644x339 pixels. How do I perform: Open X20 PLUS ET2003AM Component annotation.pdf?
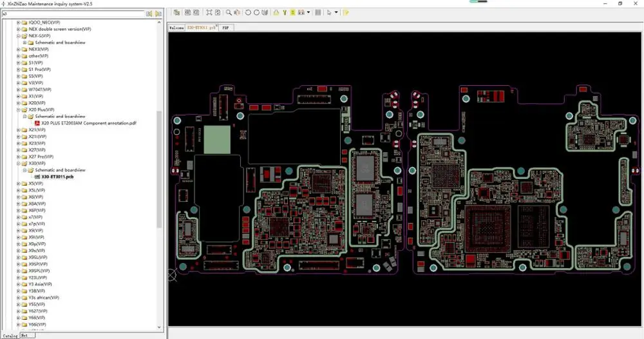[x=89, y=123]
